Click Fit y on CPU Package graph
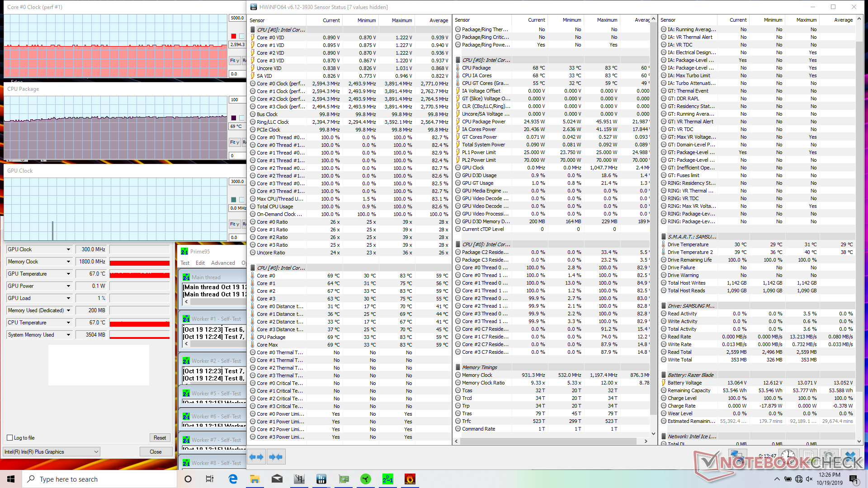868x488 pixels. (x=234, y=142)
